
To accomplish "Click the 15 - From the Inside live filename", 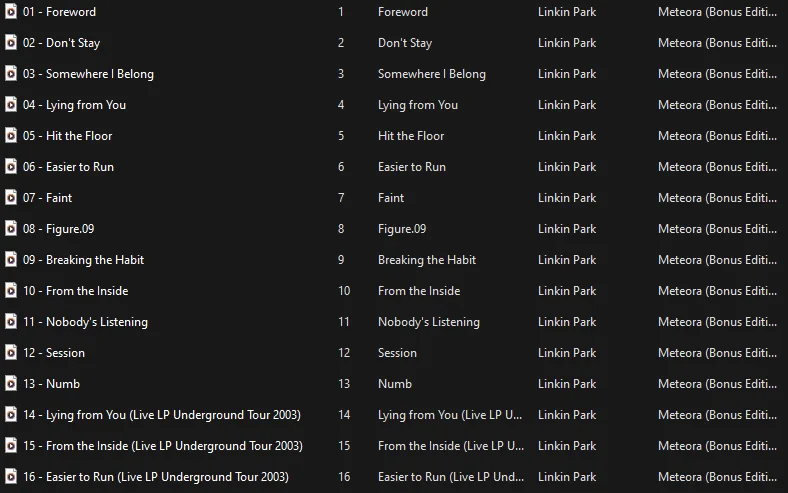I will pos(163,446).
